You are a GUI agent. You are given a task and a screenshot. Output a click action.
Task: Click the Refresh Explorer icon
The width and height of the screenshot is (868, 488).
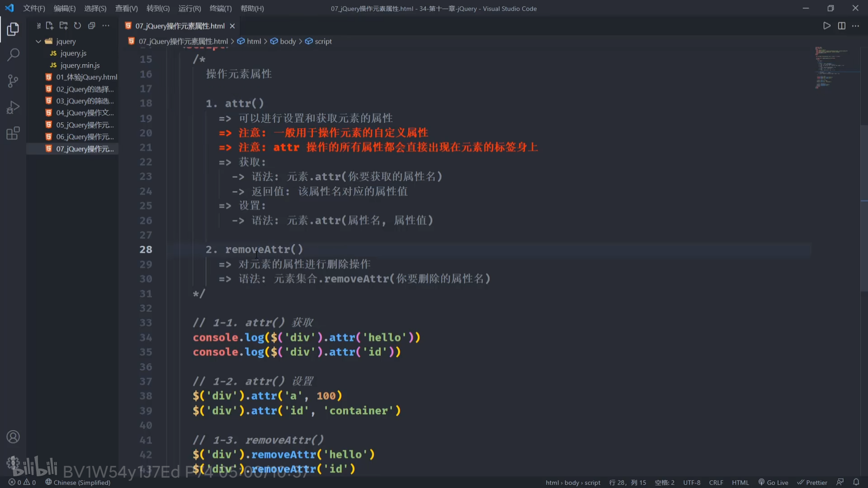click(77, 26)
